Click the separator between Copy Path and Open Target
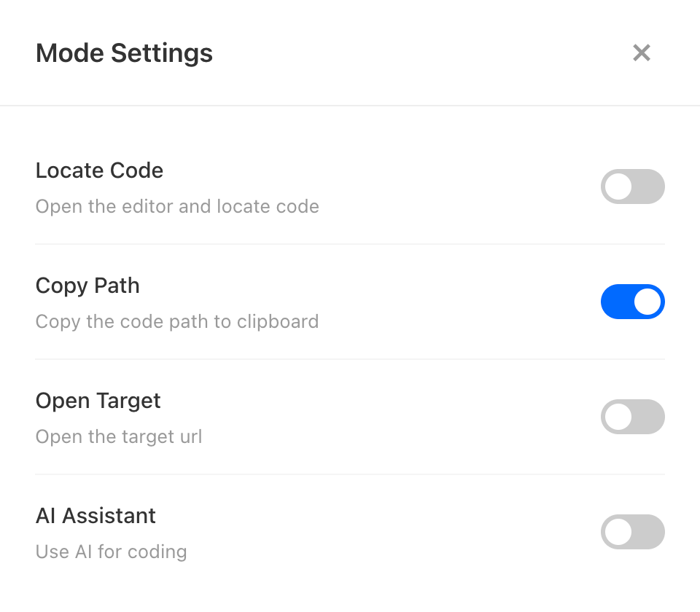700x612 pixels. click(350, 359)
